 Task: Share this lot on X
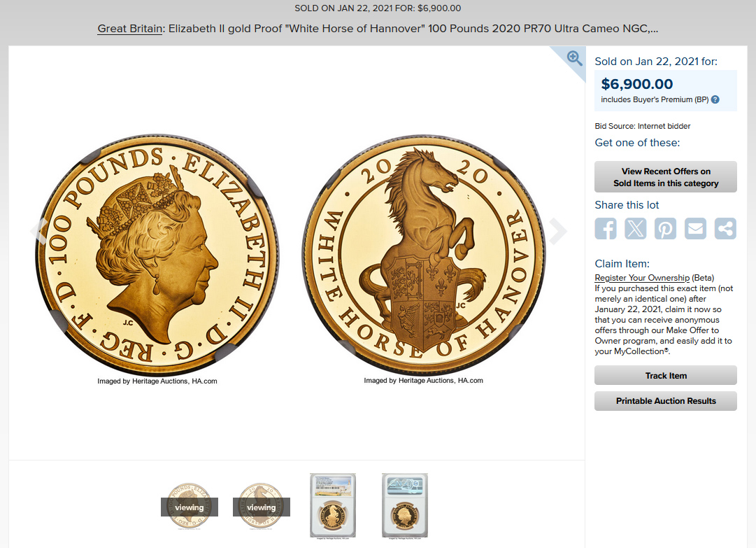636,228
